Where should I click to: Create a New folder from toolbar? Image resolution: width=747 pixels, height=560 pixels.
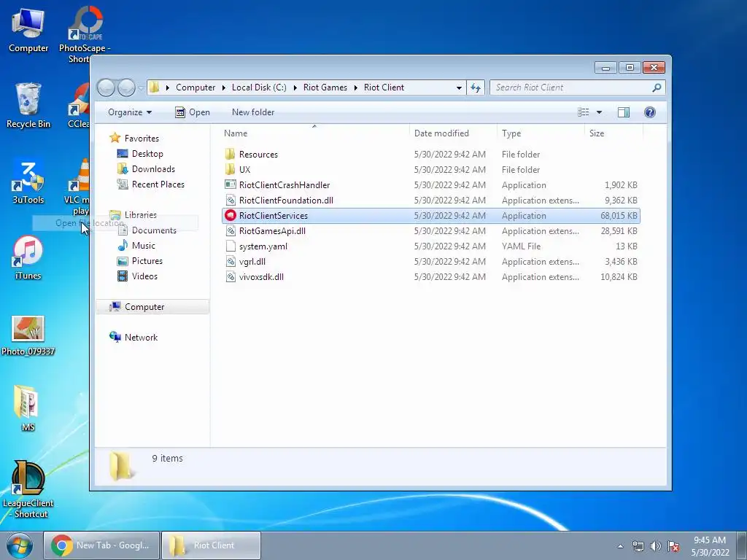point(253,112)
